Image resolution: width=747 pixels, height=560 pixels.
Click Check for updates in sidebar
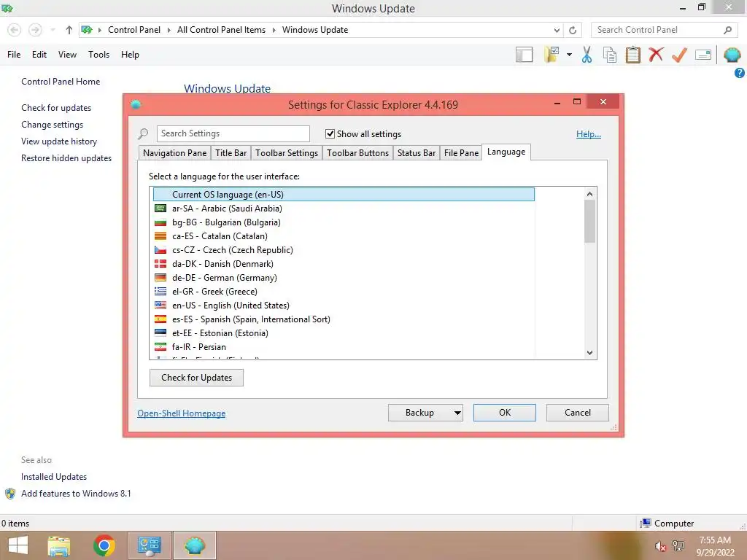tap(56, 108)
